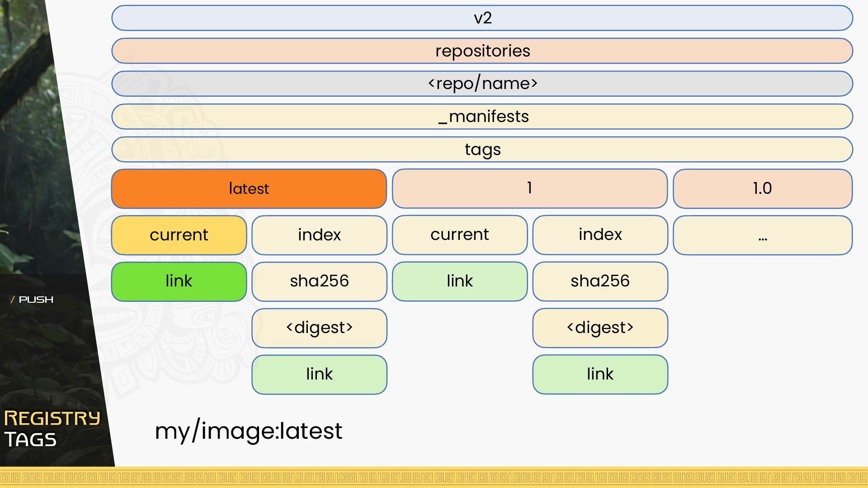Click the tags directory bar

(482, 150)
